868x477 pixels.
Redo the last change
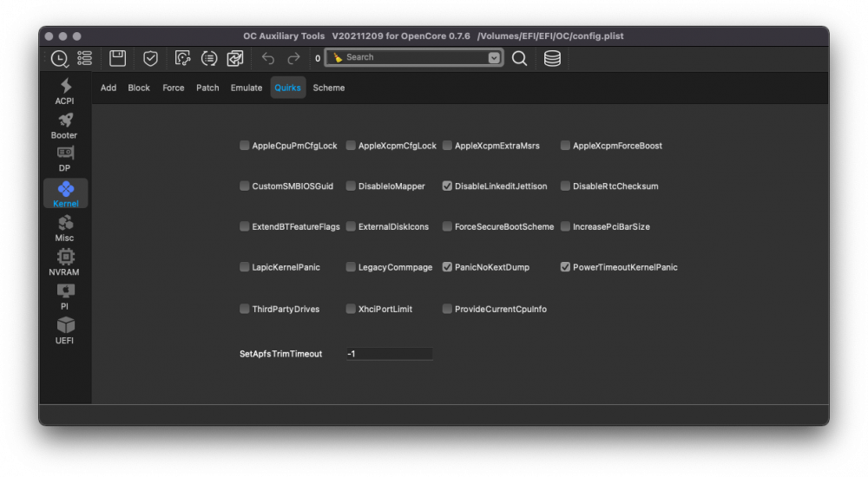293,58
